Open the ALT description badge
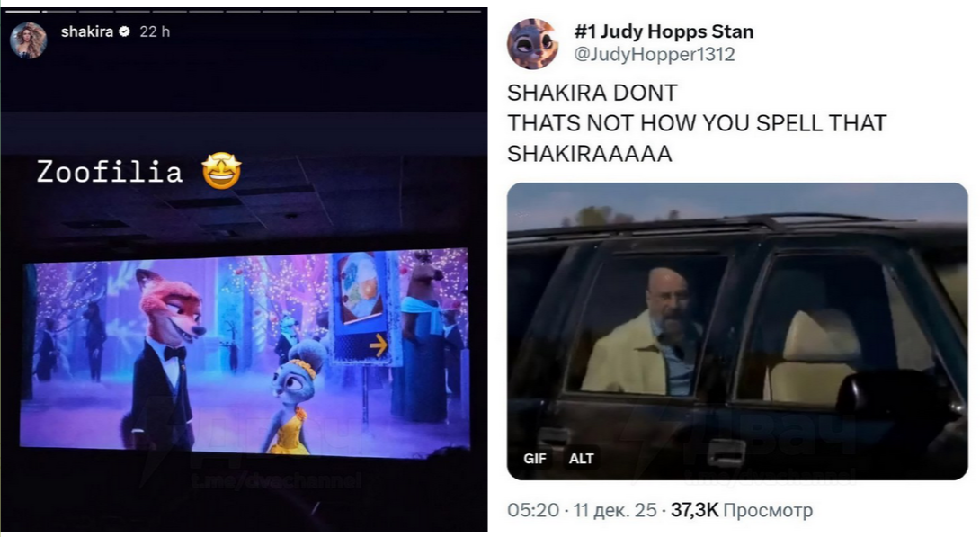Viewport: 980px width, 537px height. coord(581,458)
